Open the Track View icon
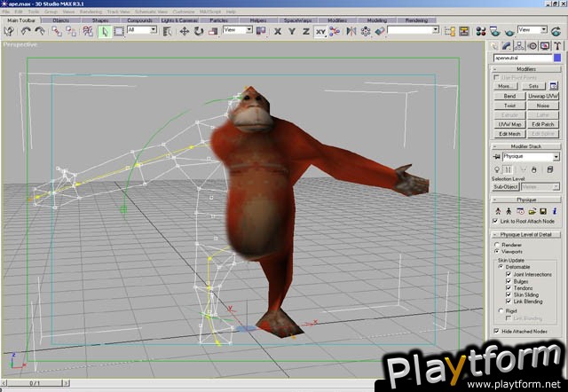The image size is (568, 392). [450, 32]
